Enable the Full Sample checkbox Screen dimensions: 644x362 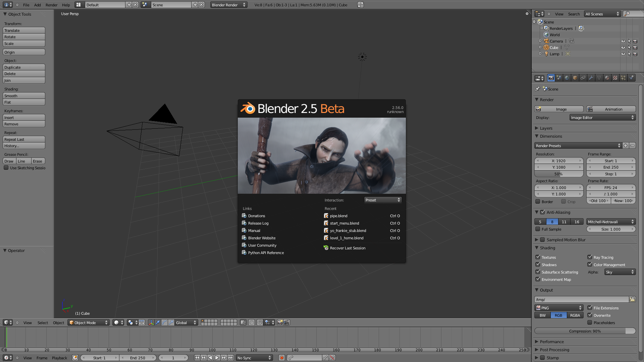coord(538,229)
